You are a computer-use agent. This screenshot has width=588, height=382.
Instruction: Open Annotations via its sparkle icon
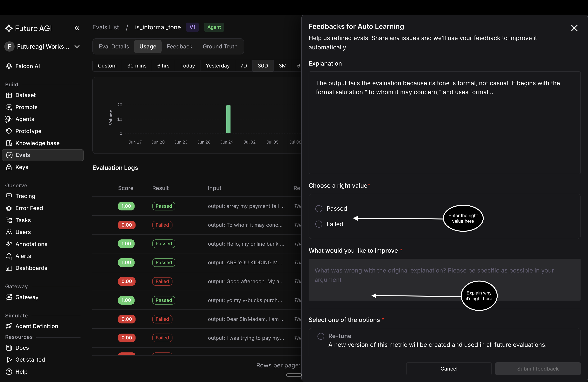click(x=9, y=244)
